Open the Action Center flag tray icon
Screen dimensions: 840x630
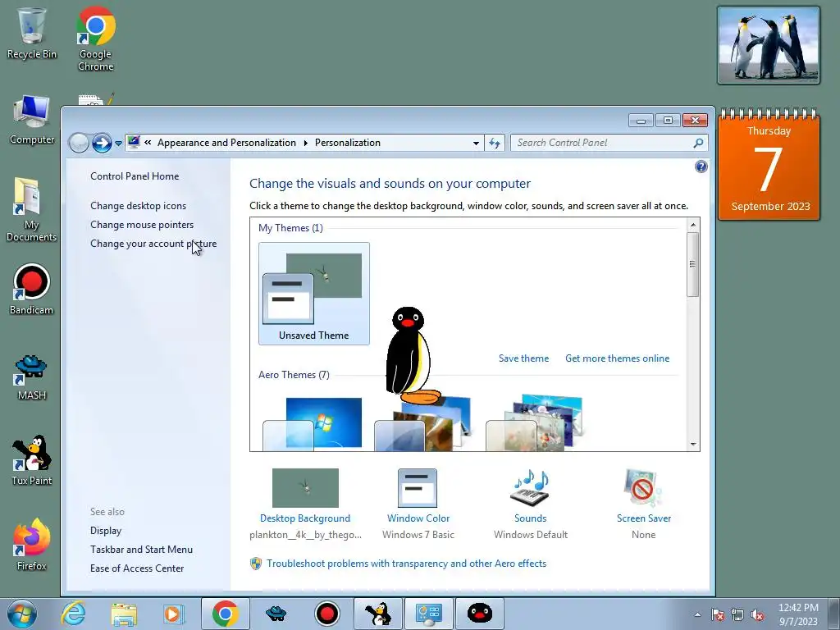click(x=718, y=614)
